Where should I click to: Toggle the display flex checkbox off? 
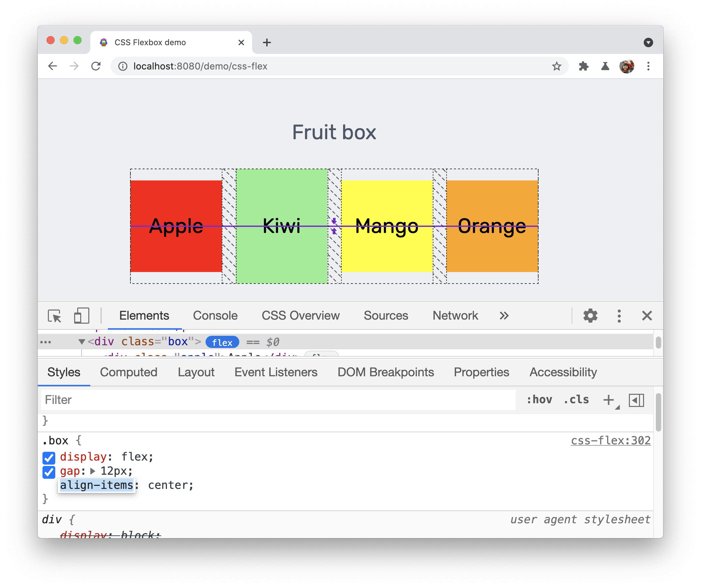50,456
